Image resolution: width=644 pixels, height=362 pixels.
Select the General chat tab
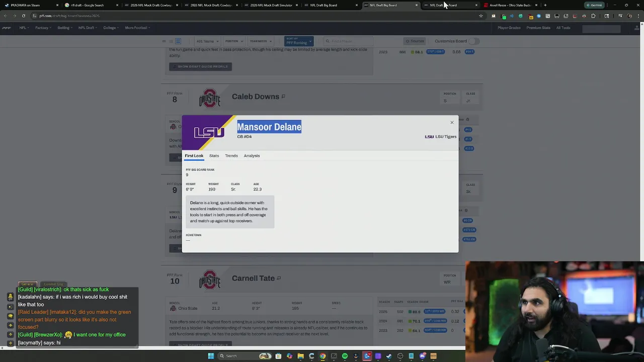(27, 284)
